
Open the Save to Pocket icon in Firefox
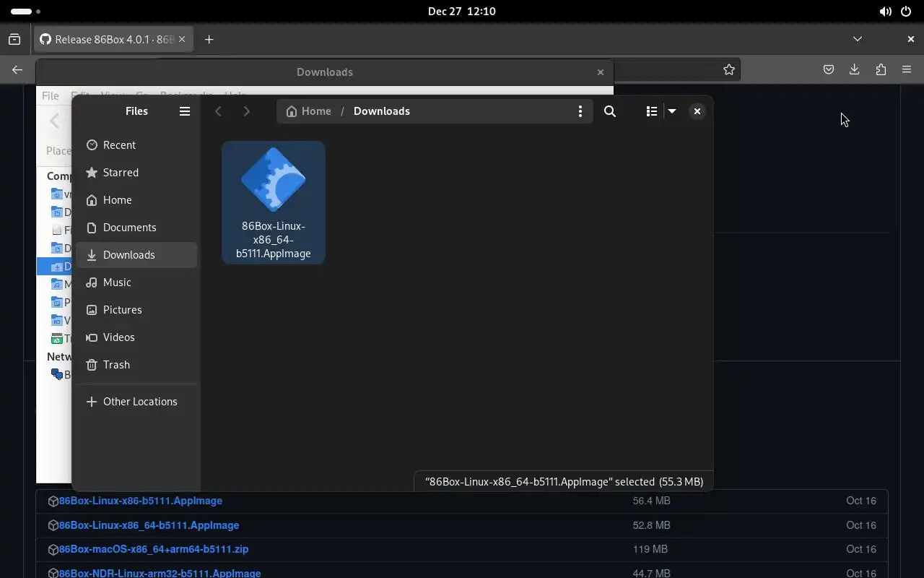coord(829,70)
